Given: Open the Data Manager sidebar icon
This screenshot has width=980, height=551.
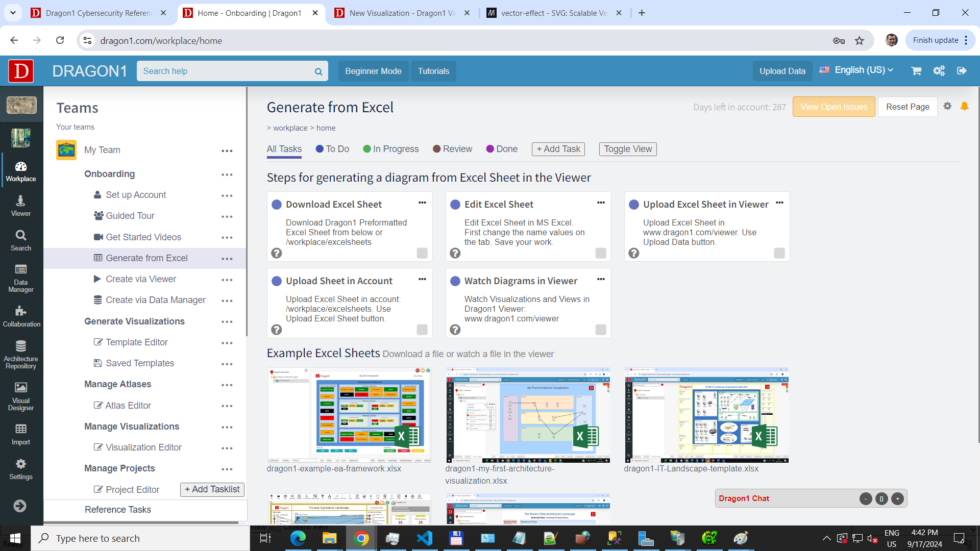Looking at the screenshot, I should 21,278.
